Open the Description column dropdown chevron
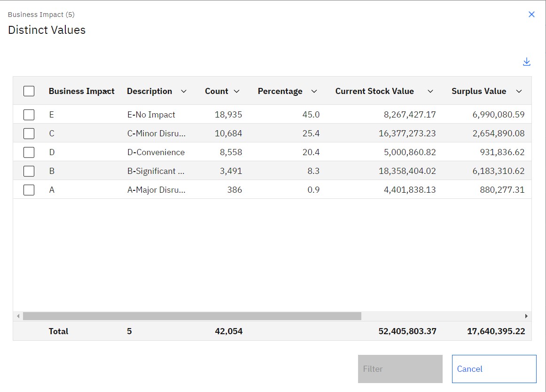546x392 pixels. pyautogui.click(x=184, y=91)
